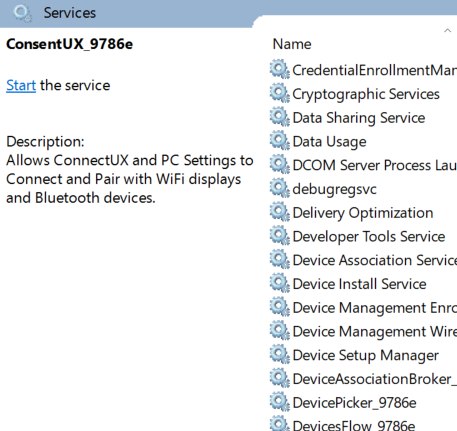457x431 pixels.
Task: Click the Services title text in header
Action: click(x=70, y=13)
